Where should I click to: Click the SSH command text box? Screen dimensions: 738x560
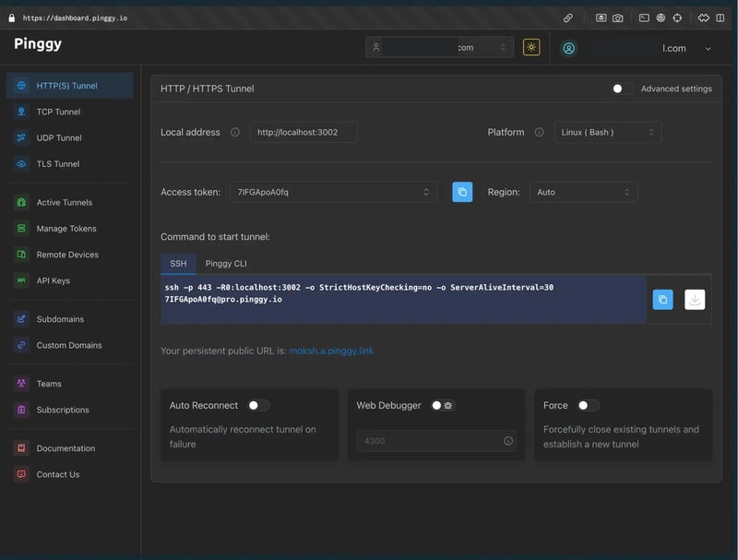(403, 300)
